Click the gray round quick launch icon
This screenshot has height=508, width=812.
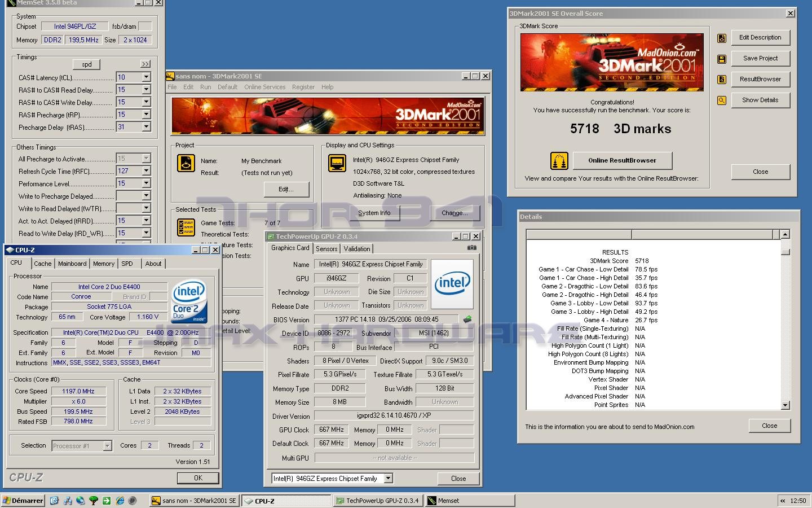click(x=133, y=500)
